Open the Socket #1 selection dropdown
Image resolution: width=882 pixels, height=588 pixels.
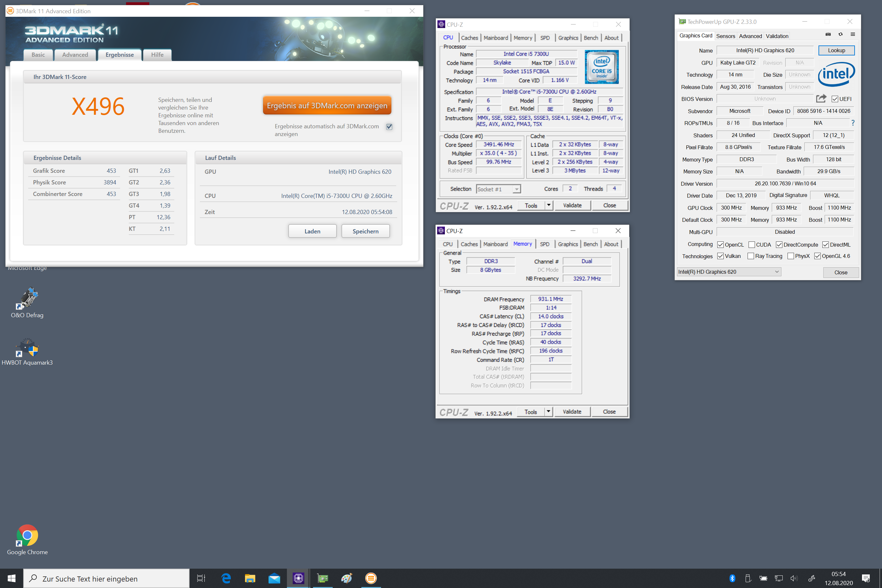498,189
